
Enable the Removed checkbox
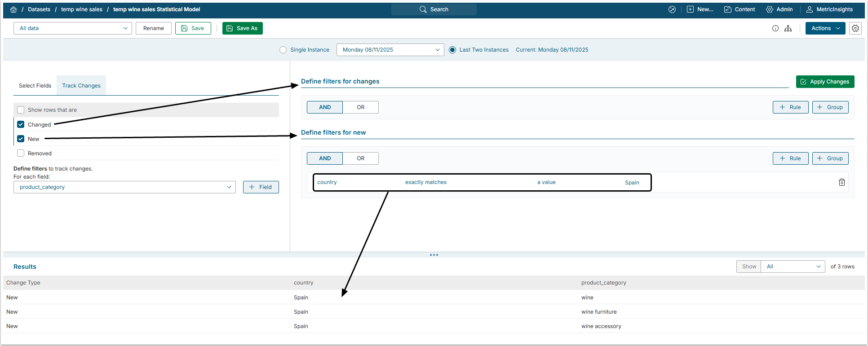(x=21, y=153)
